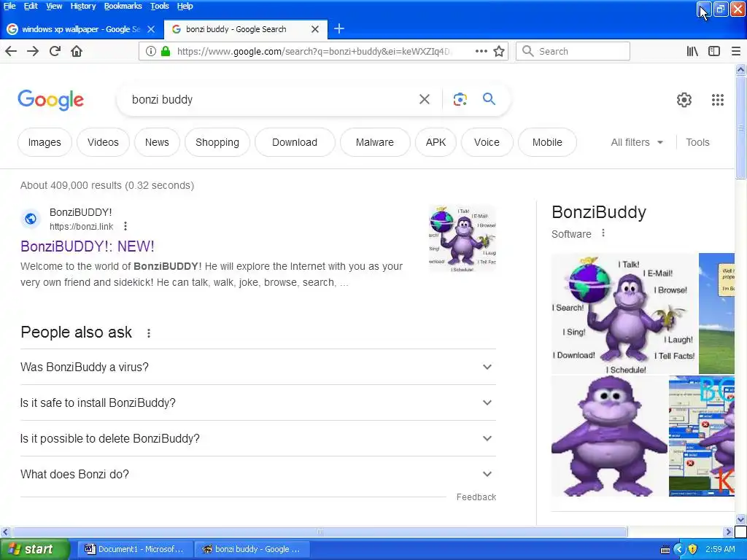Filter results by Shopping
Viewport: 747px width, 560px height.
click(x=217, y=142)
